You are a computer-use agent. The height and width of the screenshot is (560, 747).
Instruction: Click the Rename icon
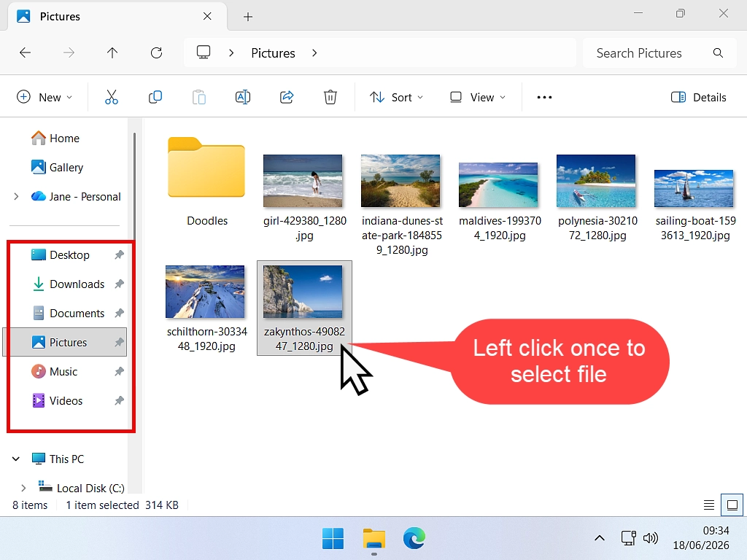[243, 97]
